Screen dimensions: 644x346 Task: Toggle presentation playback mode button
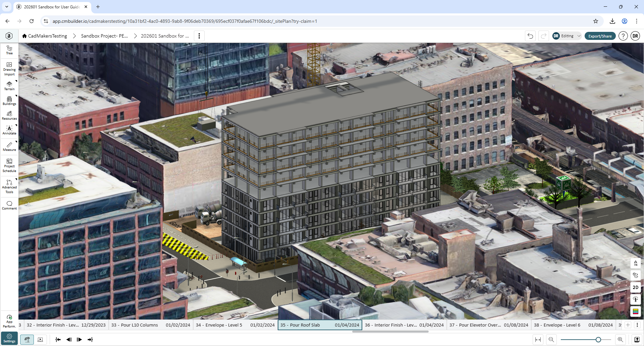pyautogui.click(x=40, y=340)
